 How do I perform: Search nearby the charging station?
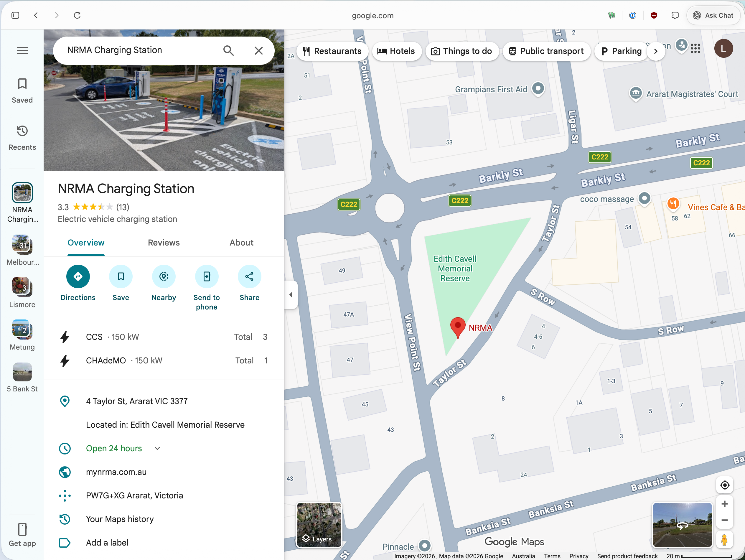click(164, 283)
